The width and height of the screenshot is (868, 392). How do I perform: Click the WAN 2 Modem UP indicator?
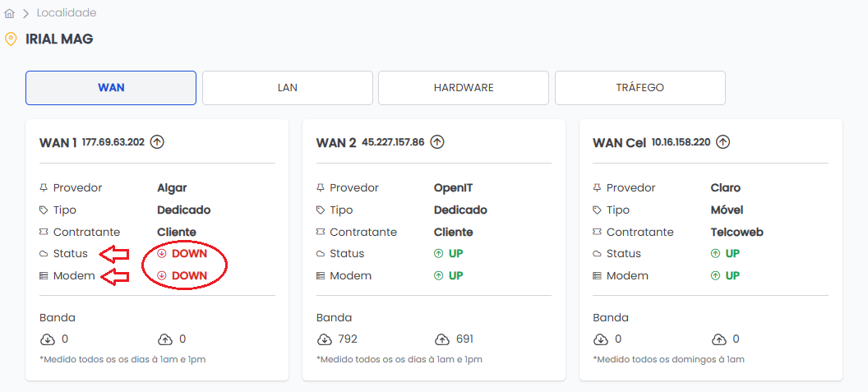(449, 276)
